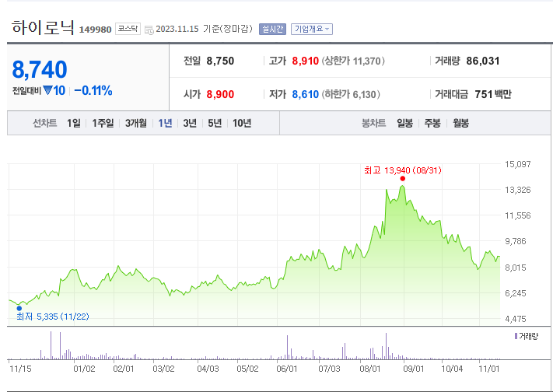The image size is (553, 392).
Task: Click the 봉차트 section label
Action: 374,123
